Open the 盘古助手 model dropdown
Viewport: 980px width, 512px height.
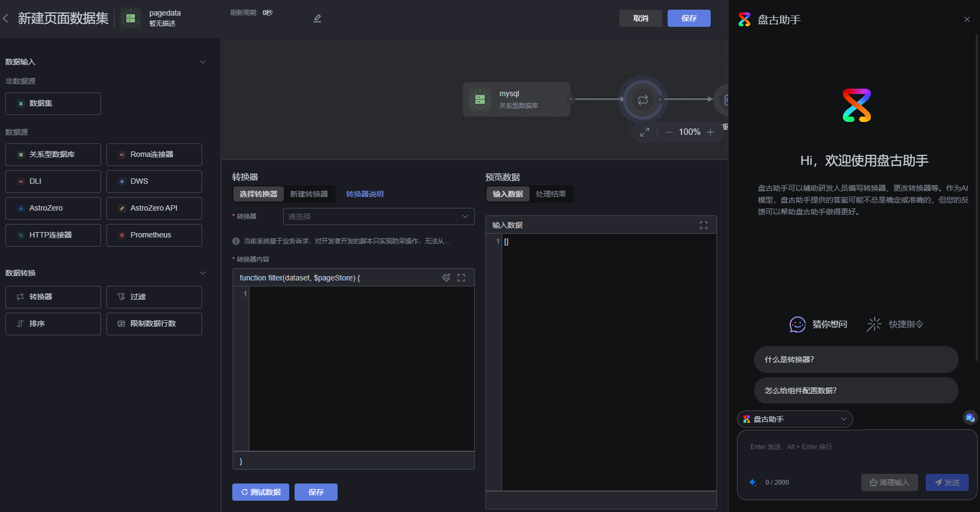pos(795,419)
